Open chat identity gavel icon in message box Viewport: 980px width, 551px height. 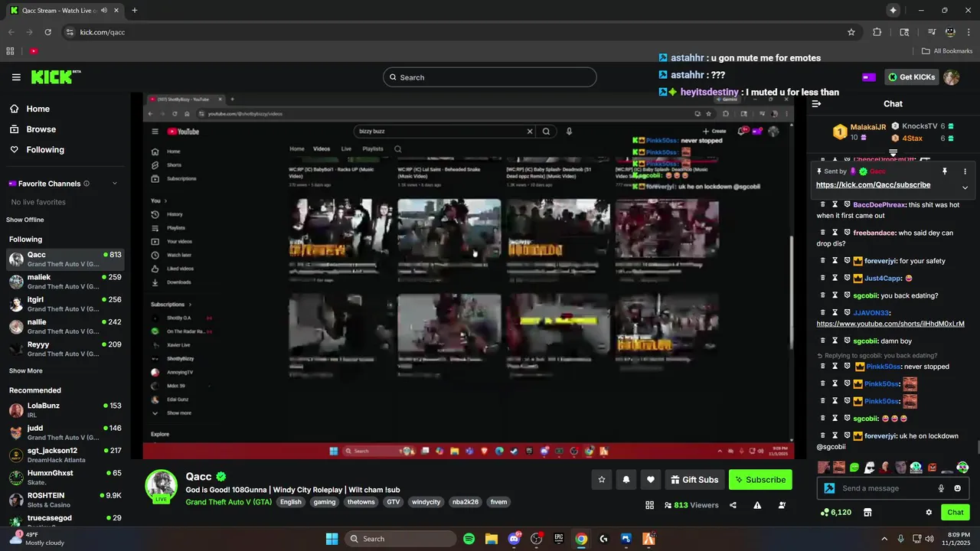[829, 488]
